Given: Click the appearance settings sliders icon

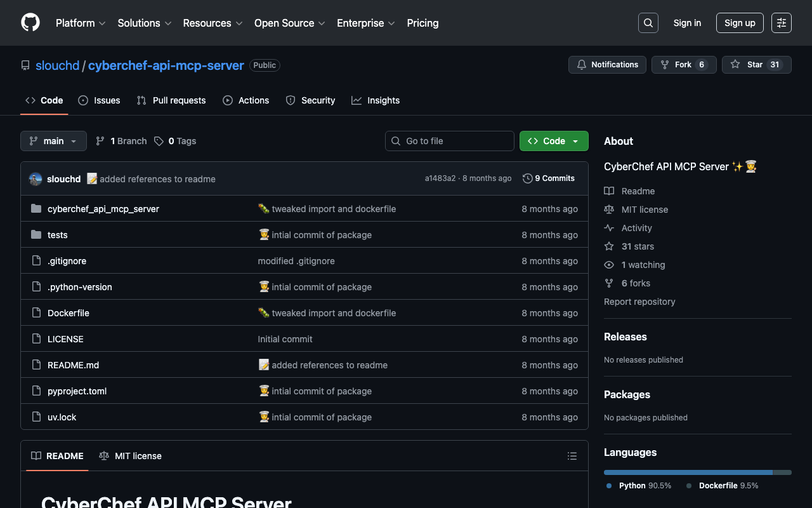Looking at the screenshot, I should (781, 23).
